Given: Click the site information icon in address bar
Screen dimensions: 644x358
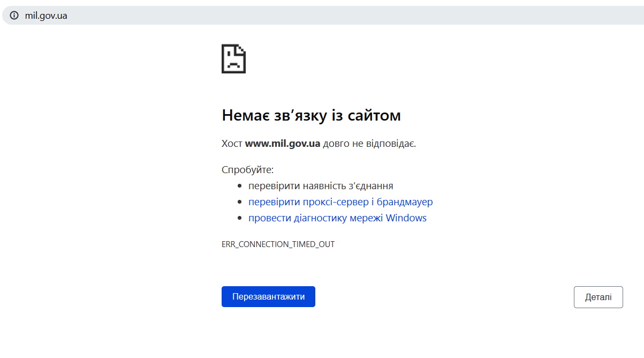Looking at the screenshot, I should point(14,16).
